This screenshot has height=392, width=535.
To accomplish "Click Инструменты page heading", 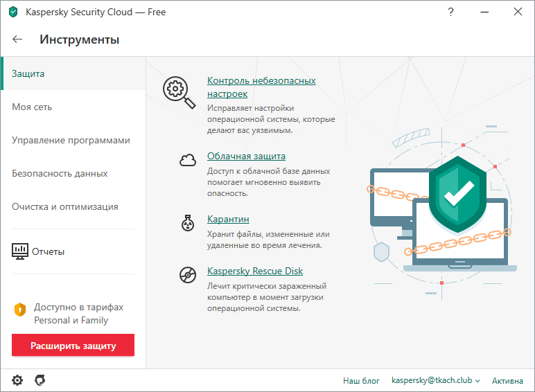I will point(80,39).
